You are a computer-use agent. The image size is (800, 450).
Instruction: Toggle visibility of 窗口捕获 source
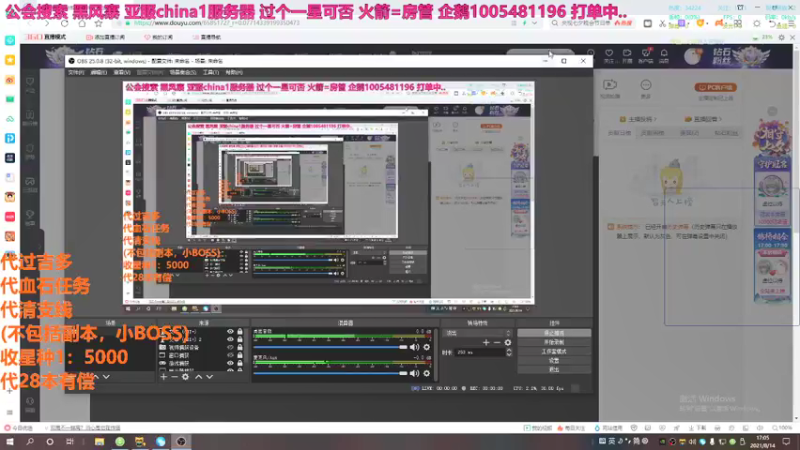click(230, 355)
